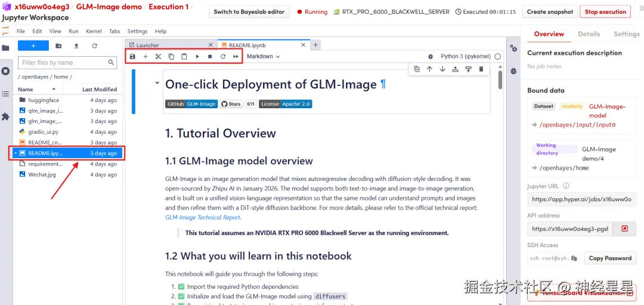
Task: Open the property inspector gears icon
Action: 513,48
